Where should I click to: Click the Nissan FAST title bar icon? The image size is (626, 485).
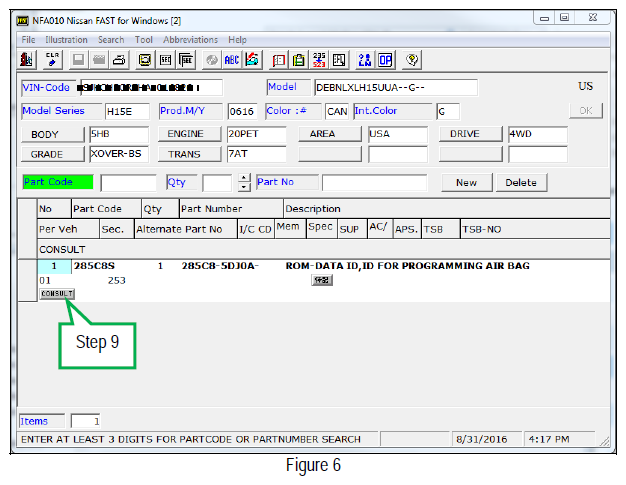[x=22, y=21]
